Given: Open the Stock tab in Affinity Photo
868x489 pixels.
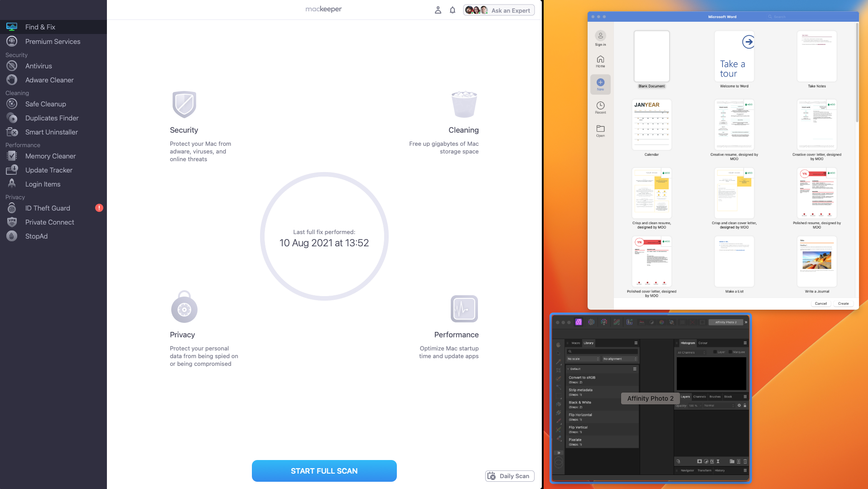Looking at the screenshot, I should click(728, 397).
